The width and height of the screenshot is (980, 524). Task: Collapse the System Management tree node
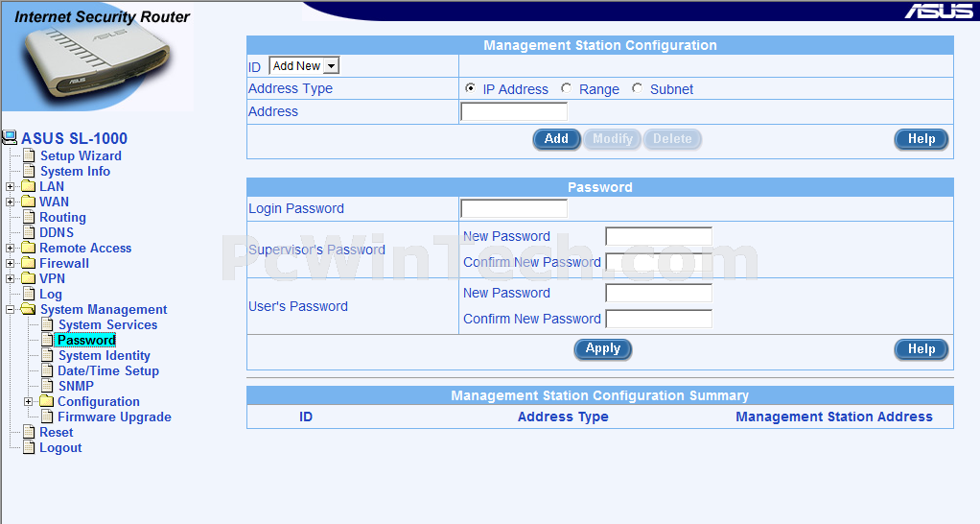[x=10, y=310]
